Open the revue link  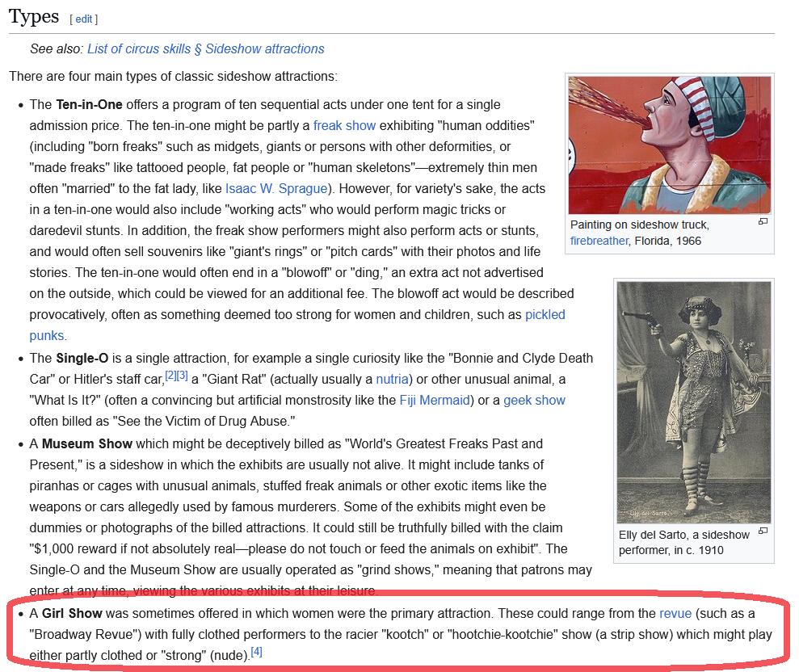[675, 613]
